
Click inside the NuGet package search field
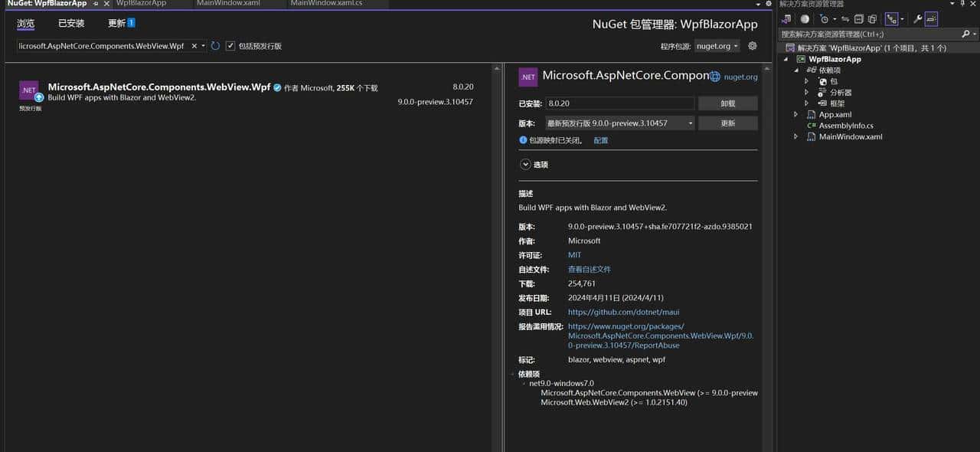100,45
